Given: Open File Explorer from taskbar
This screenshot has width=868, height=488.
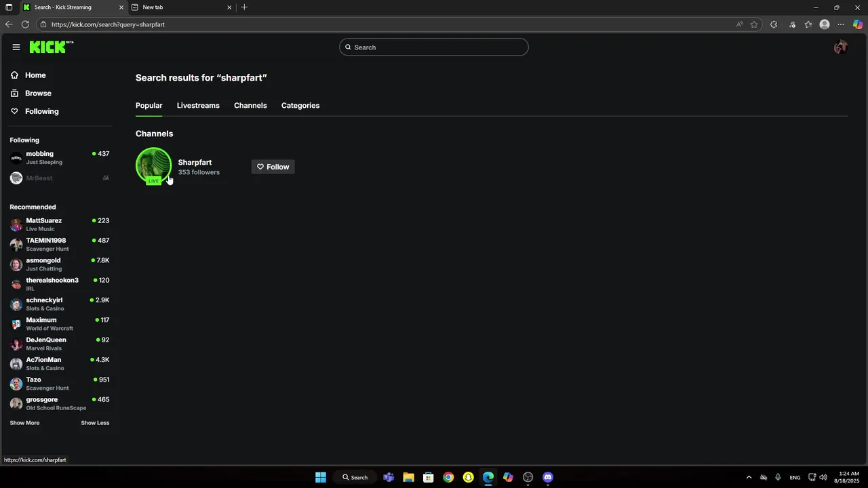Looking at the screenshot, I should 408,477.
